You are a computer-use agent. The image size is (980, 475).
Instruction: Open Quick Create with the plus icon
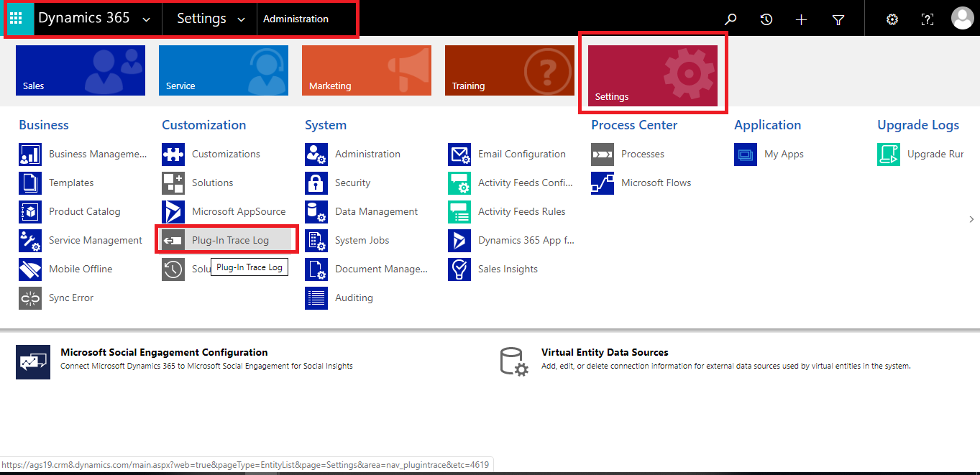point(801,19)
